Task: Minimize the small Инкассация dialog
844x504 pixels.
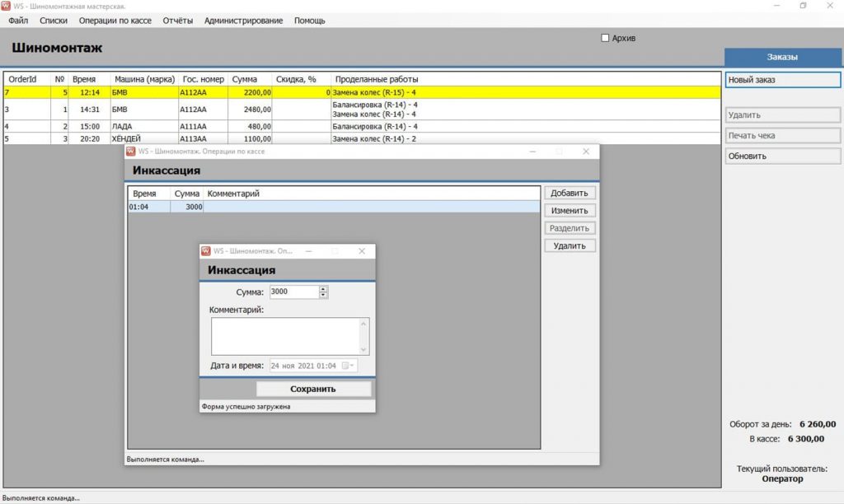Action: [x=308, y=251]
